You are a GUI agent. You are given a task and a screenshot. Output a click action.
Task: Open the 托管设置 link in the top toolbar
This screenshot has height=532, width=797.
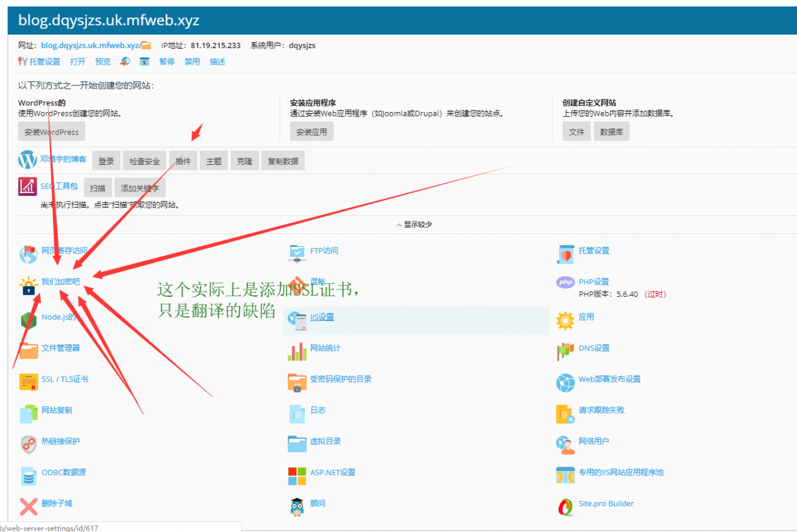45,62
